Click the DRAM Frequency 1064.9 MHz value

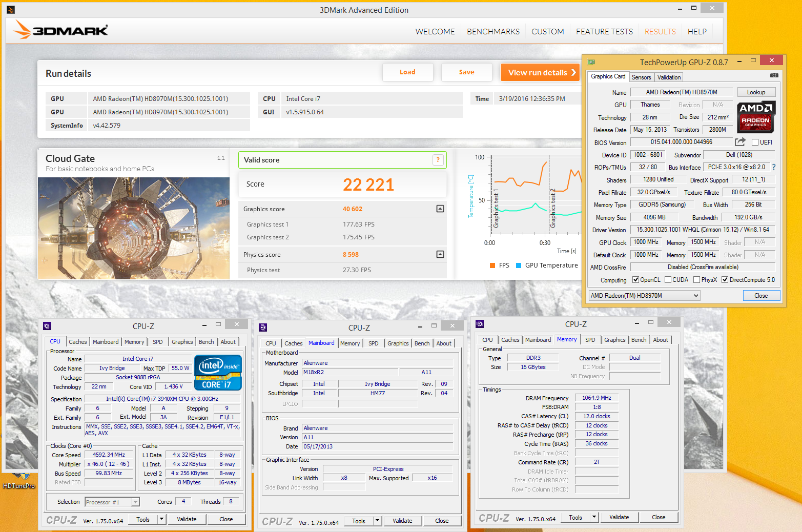point(597,398)
